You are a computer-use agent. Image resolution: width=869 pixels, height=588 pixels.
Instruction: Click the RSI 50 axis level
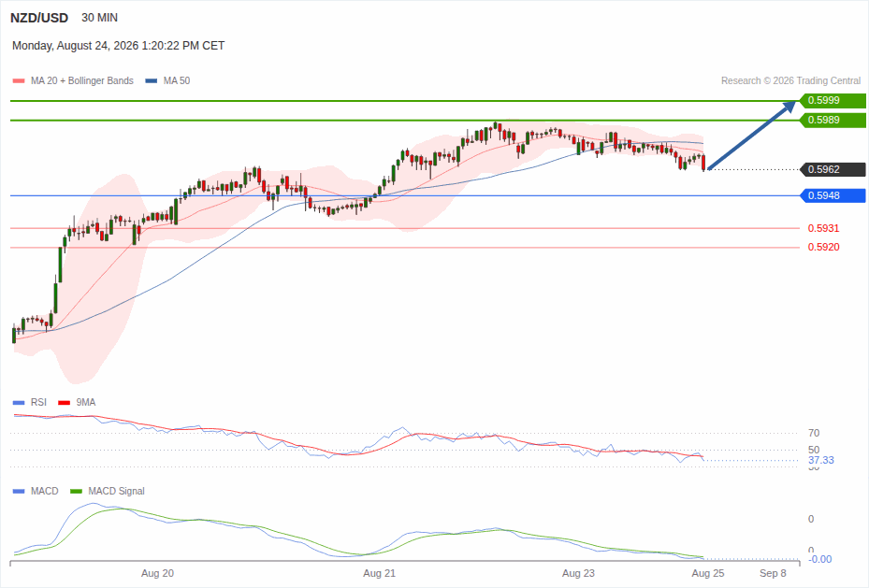click(x=814, y=451)
